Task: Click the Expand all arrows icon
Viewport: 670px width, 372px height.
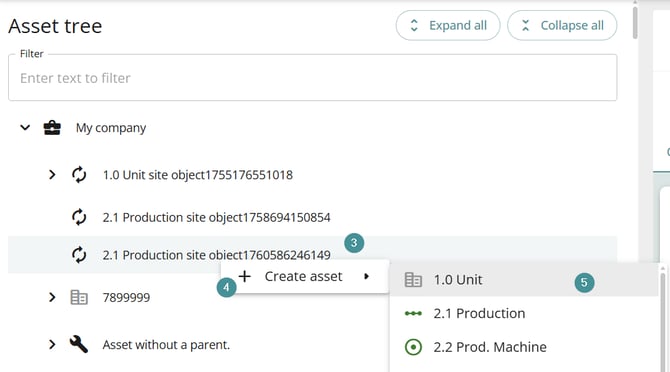Action: click(414, 26)
